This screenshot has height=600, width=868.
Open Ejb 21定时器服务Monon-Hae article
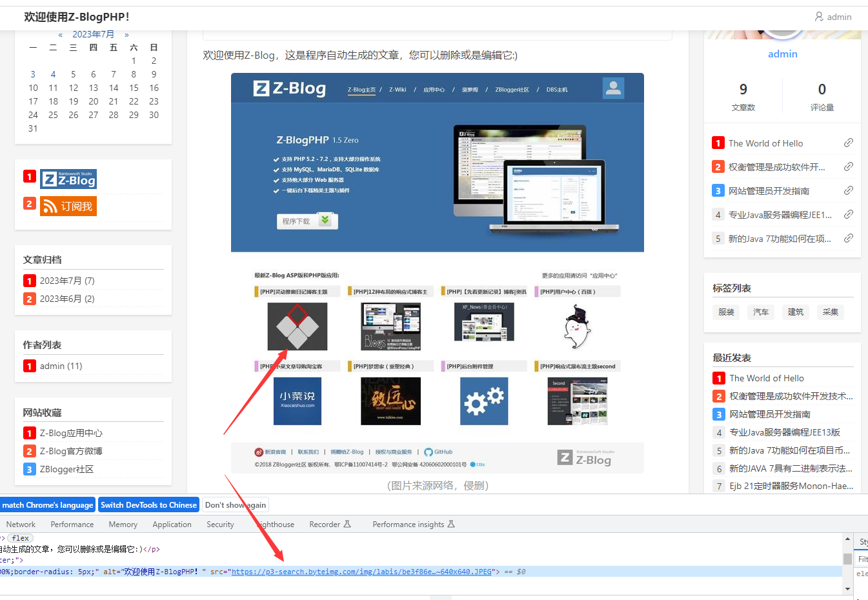click(x=791, y=486)
